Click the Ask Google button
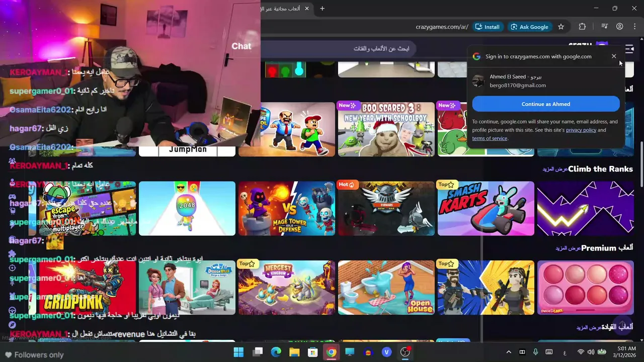The height and width of the screenshot is (362, 644). 529,27
